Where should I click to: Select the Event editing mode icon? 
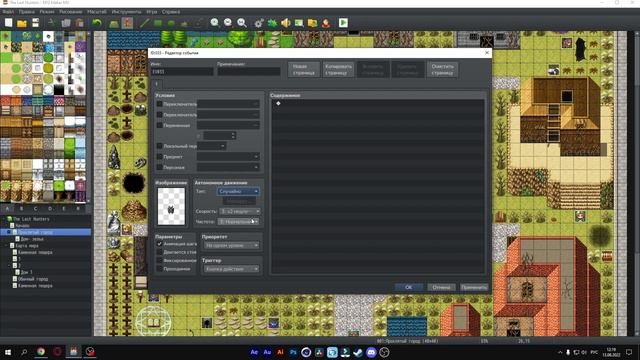127,23
